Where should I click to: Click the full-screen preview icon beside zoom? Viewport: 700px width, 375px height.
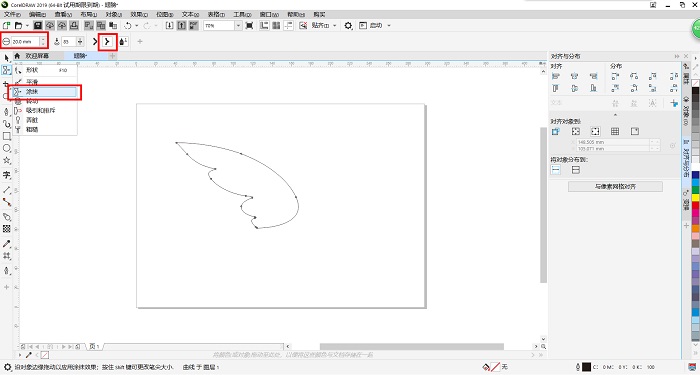(250, 25)
